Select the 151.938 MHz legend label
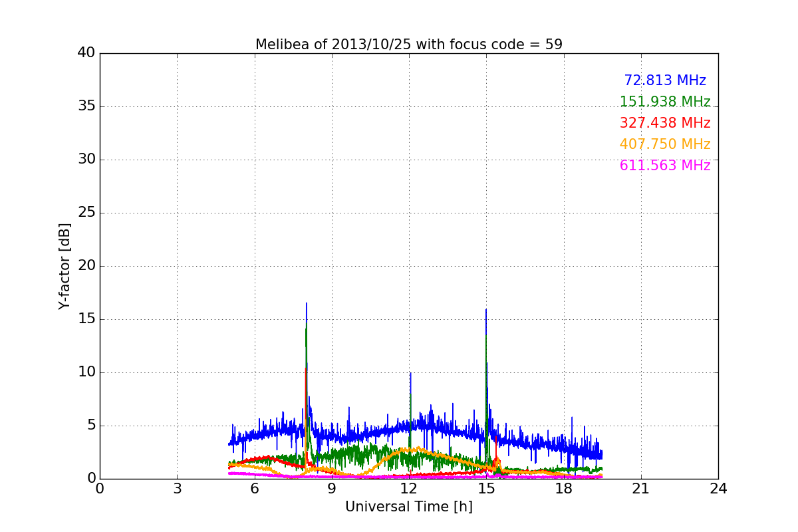The height and width of the screenshot is (532, 798). coord(665,102)
